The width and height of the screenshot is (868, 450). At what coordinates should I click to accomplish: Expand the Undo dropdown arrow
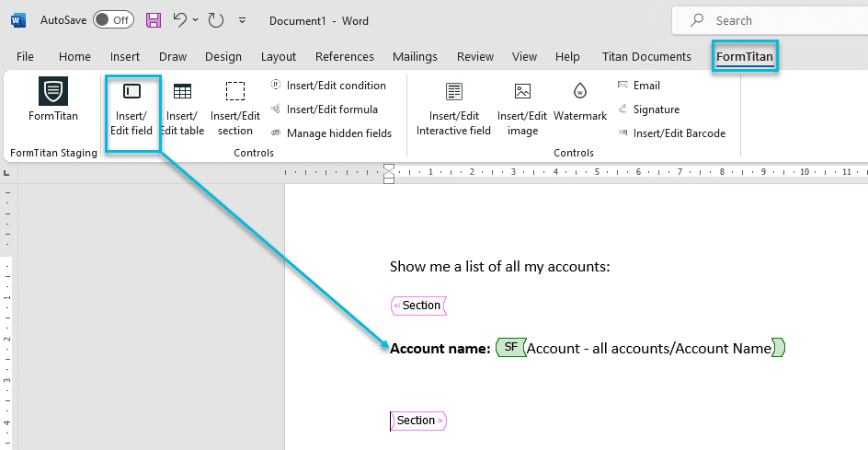pyautogui.click(x=197, y=20)
